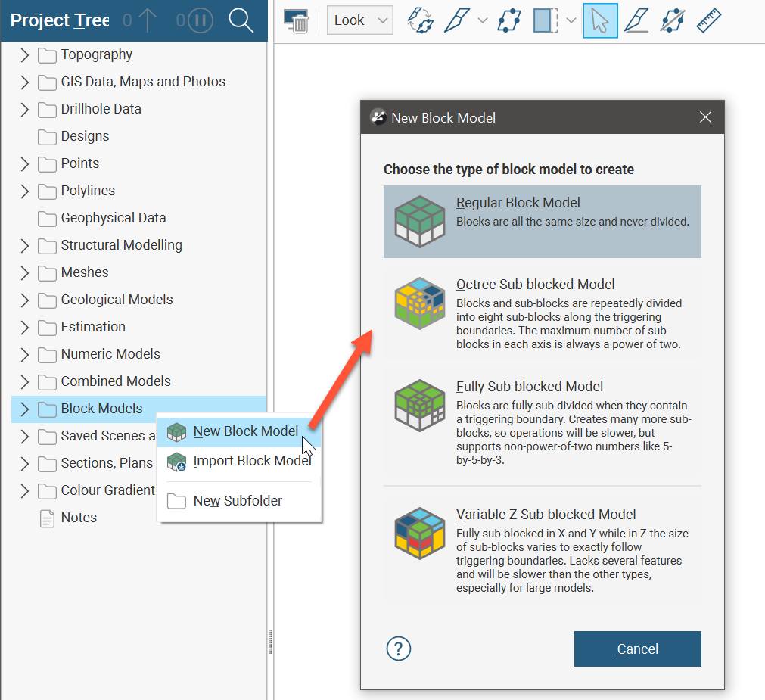Expand GIS Data, Maps and Photos folder
Viewport: 765px width, 700px height.
25,82
